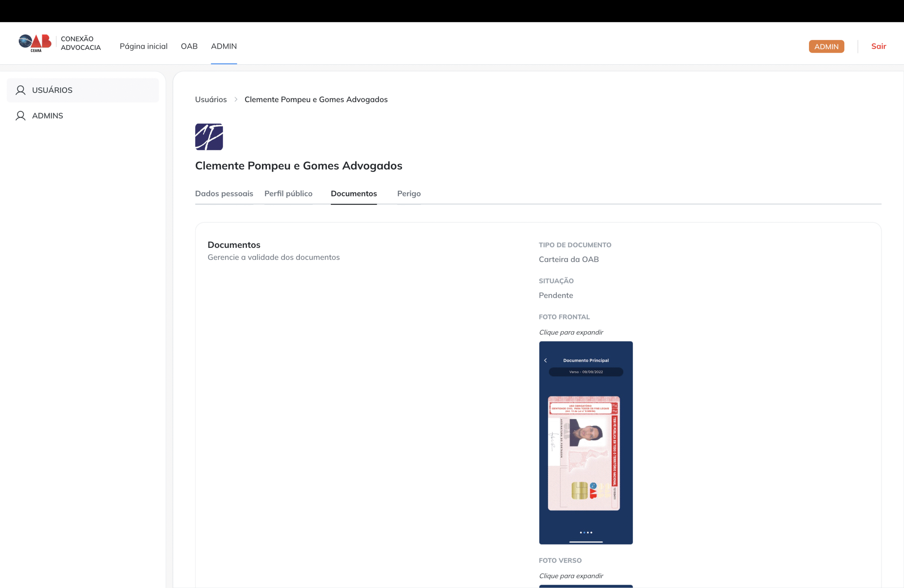Expand the Foto Frontal thumbnail
The height and width of the screenshot is (588, 904).
pyautogui.click(x=586, y=443)
